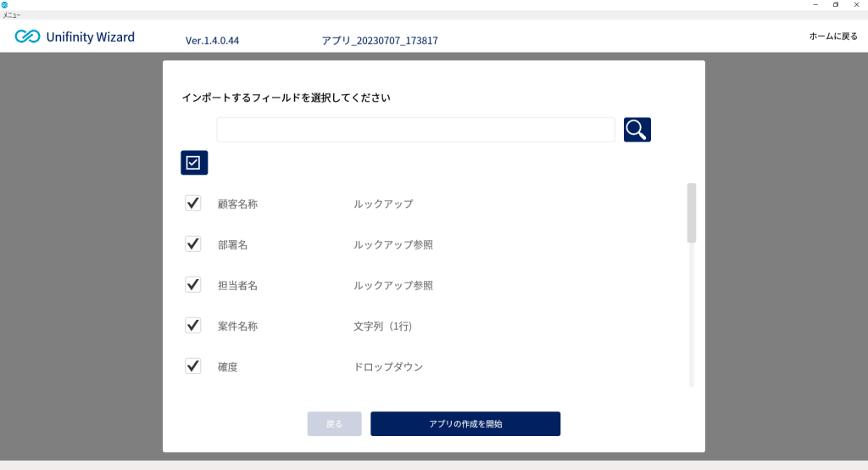
Task: Restore the window using title bar button
Action: pos(836,4)
